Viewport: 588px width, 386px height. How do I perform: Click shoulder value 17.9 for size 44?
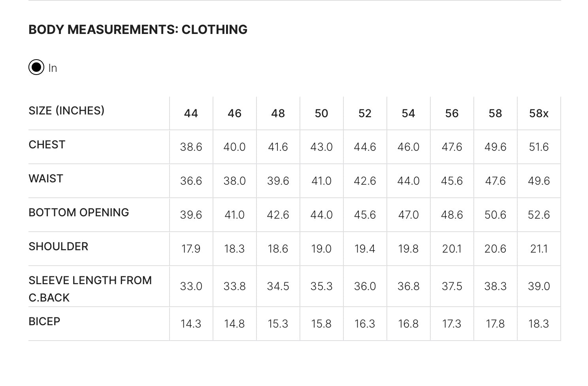click(x=191, y=249)
